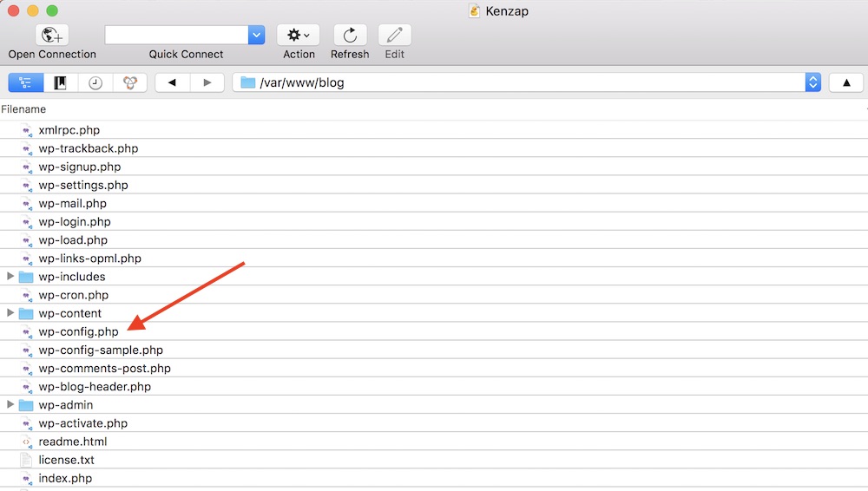This screenshot has width=868, height=491.
Task: Go up to parent folder
Action: point(845,82)
